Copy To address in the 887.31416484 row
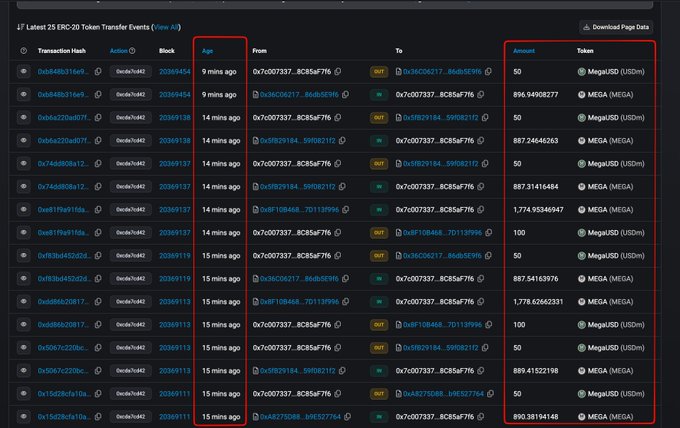The width and height of the screenshot is (680, 428). [481, 186]
